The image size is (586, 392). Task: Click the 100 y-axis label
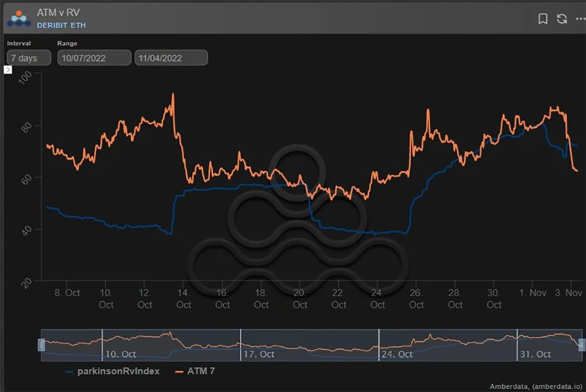[25, 78]
